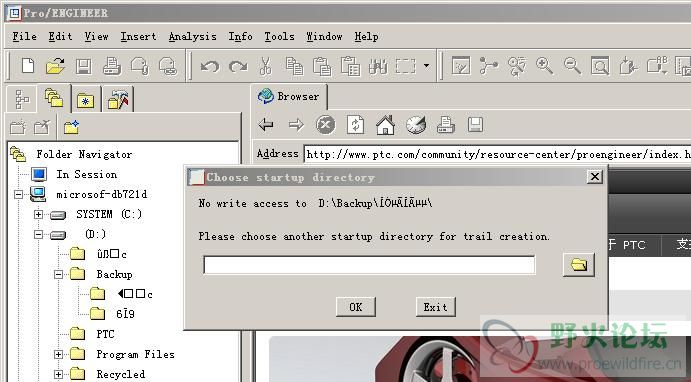Select the Folder Navigator root

click(84, 154)
